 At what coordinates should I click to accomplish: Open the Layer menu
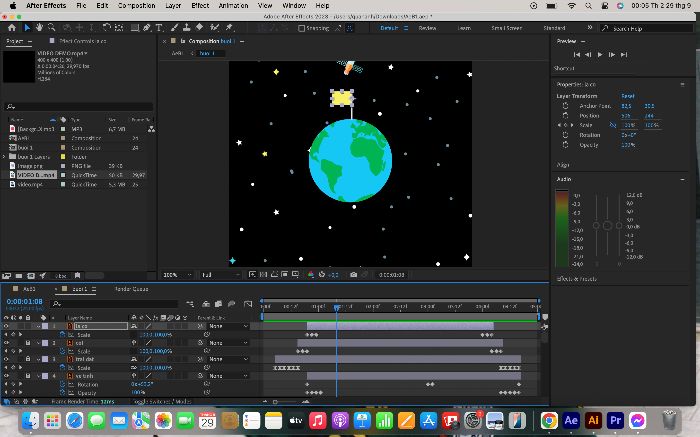pyautogui.click(x=173, y=5)
